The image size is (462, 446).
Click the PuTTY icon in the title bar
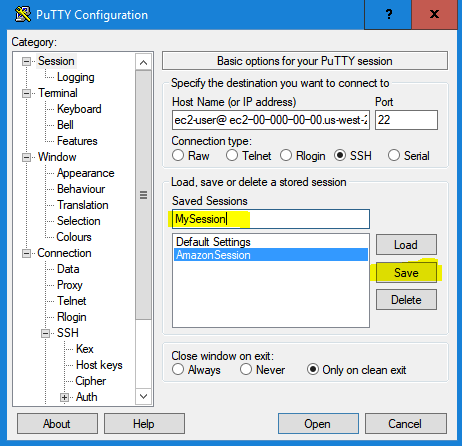(x=23, y=14)
